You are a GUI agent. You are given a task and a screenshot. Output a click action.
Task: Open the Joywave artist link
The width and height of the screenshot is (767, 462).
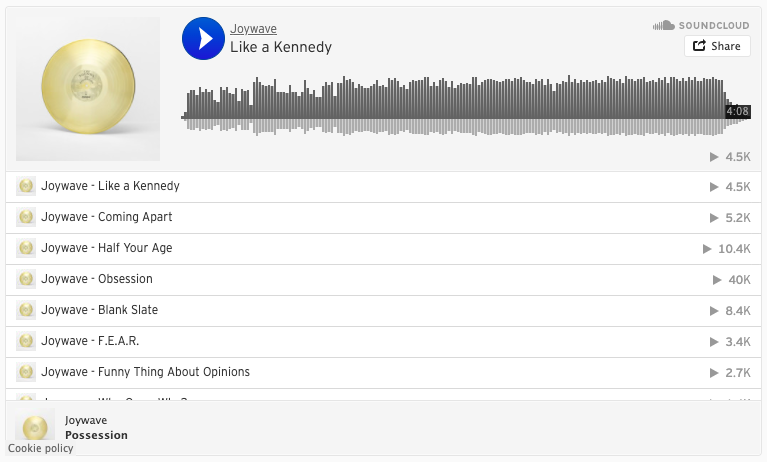[x=253, y=29]
